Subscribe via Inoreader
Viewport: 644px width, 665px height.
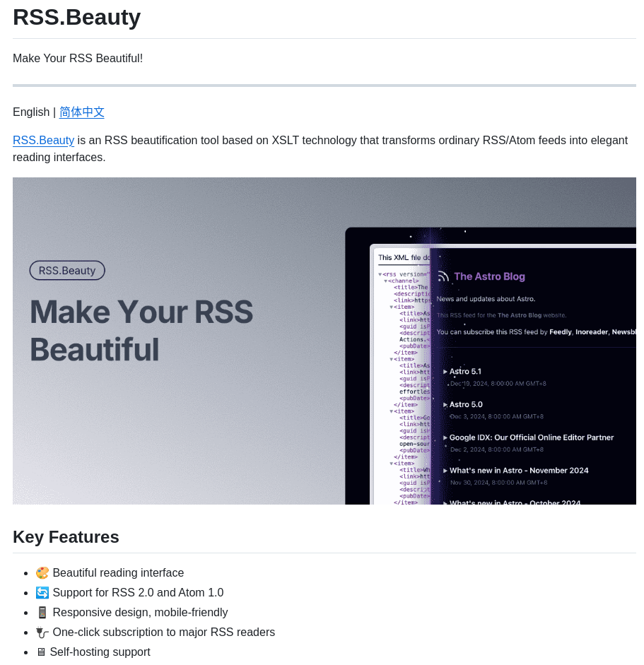pos(592,332)
